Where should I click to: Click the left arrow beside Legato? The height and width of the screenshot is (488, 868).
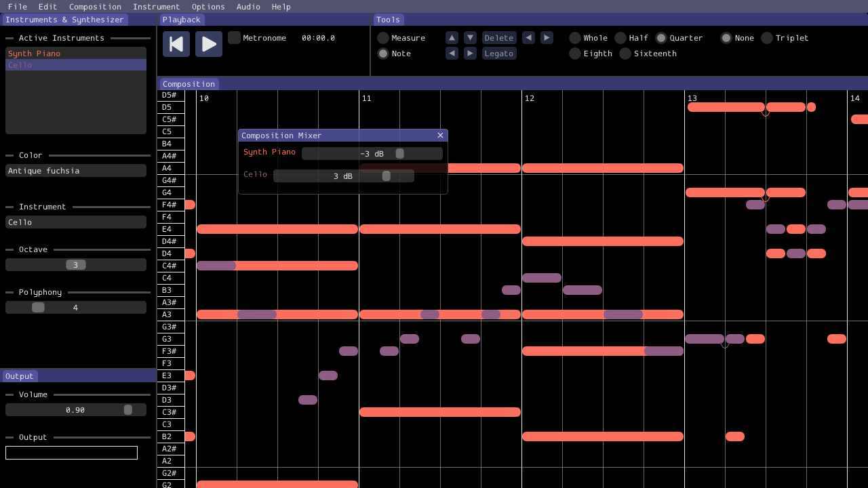click(x=452, y=54)
